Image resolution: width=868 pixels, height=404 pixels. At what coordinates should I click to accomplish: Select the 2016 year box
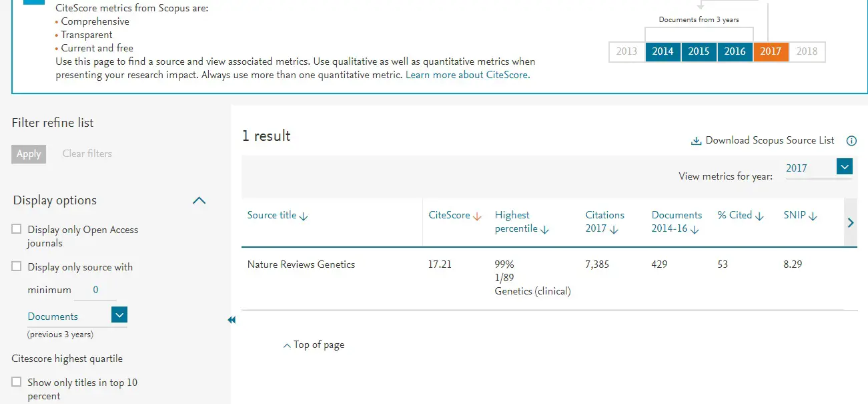pos(735,51)
